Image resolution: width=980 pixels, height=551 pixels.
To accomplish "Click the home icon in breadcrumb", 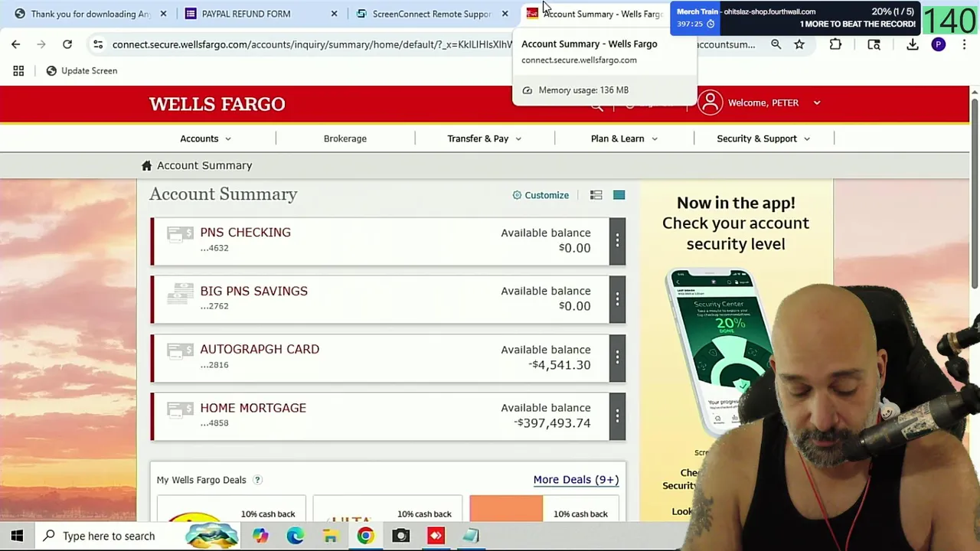I will tap(147, 165).
